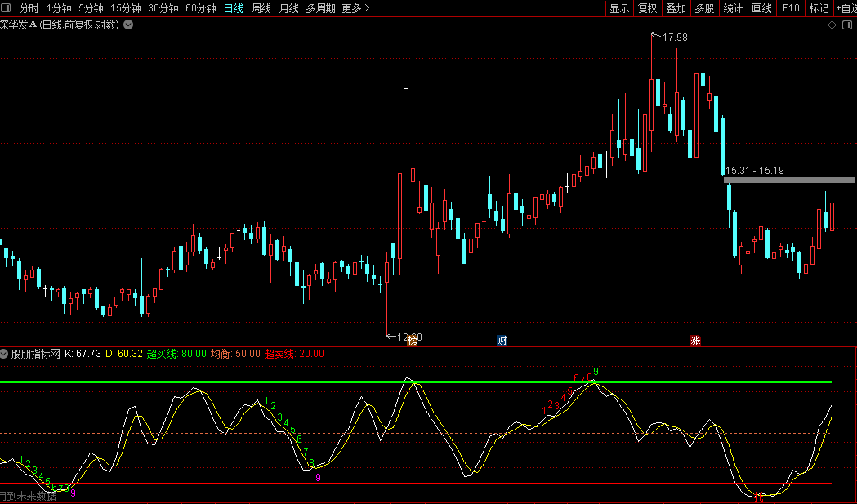Click the 17.98 high price label
The width and height of the screenshot is (857, 504).
(x=675, y=38)
